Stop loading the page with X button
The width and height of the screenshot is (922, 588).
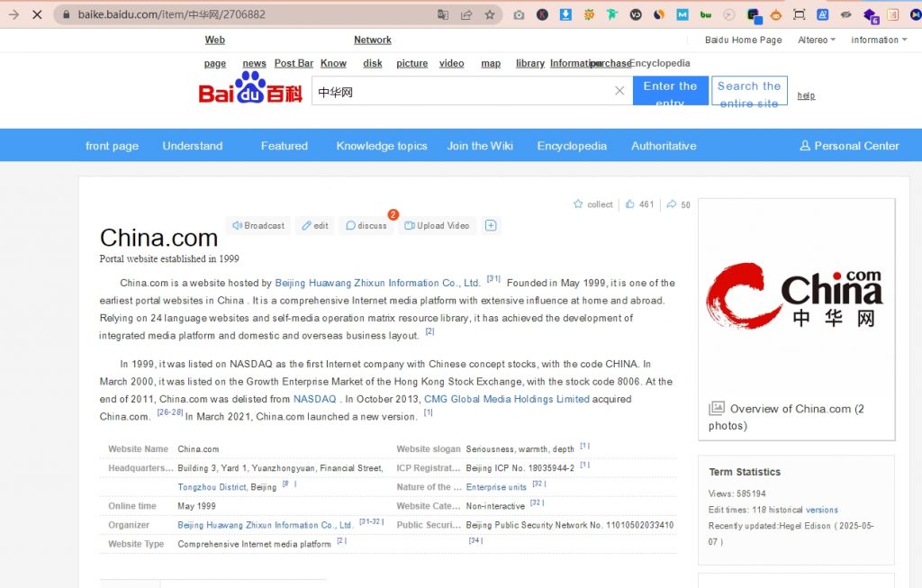[x=37, y=14]
